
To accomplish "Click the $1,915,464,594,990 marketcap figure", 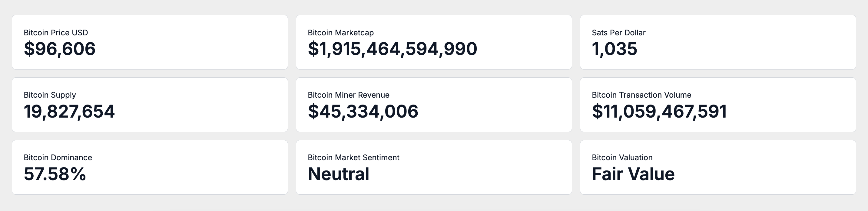I will click(x=393, y=49).
